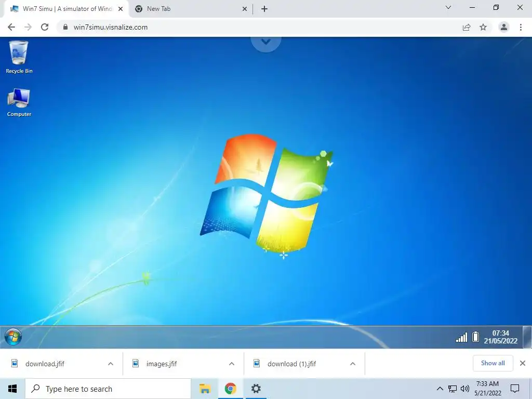The width and height of the screenshot is (532, 399).
Task: Close the New Tab tab
Action: tap(245, 9)
